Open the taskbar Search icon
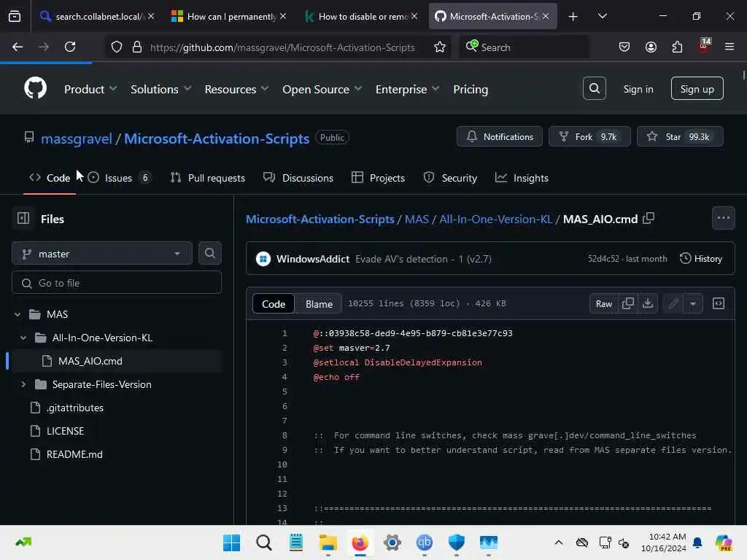Screen dimensions: 747x560 click(x=263, y=542)
